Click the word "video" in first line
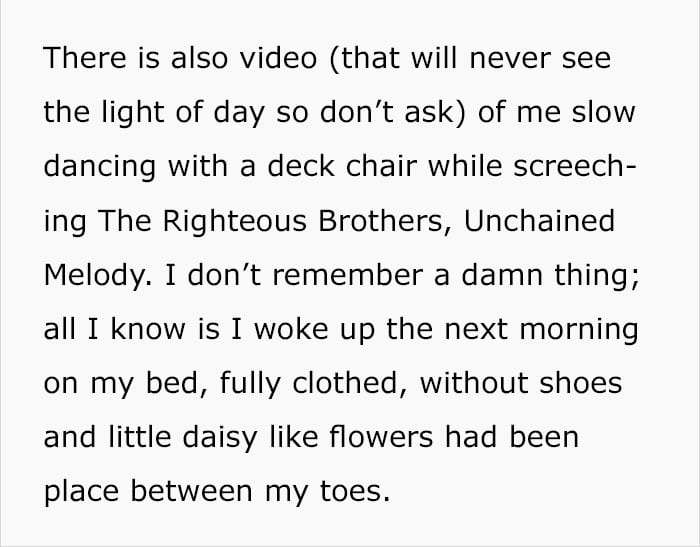 pyautogui.click(x=279, y=58)
